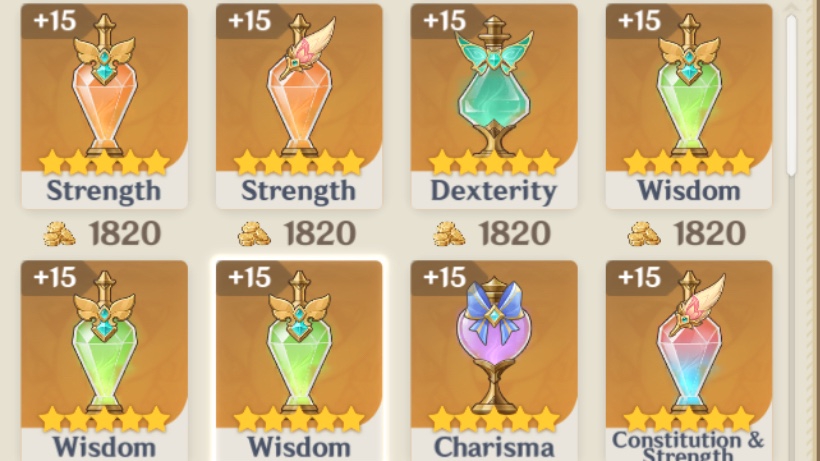Image resolution: width=820 pixels, height=461 pixels.
Task: Click the Dexterity item name label
Action: coord(494,191)
